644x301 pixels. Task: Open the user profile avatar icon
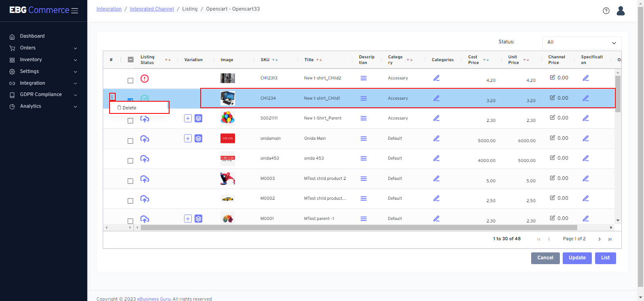621,11
